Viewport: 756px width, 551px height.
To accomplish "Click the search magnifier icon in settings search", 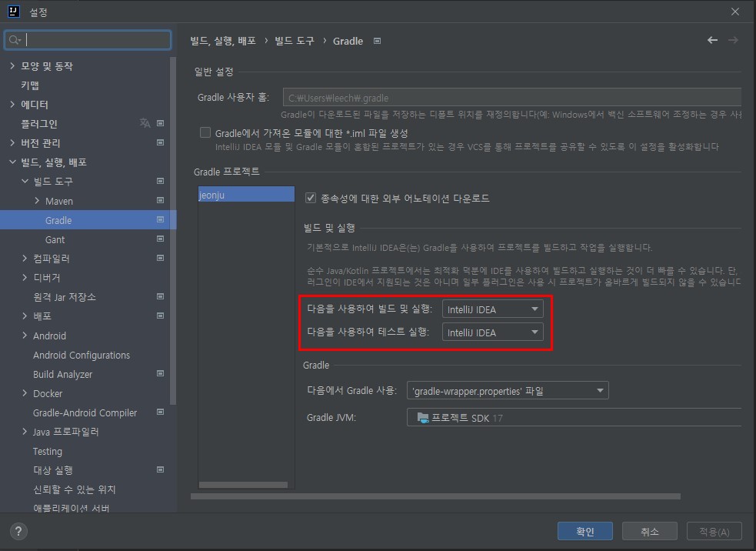I will click(15, 39).
